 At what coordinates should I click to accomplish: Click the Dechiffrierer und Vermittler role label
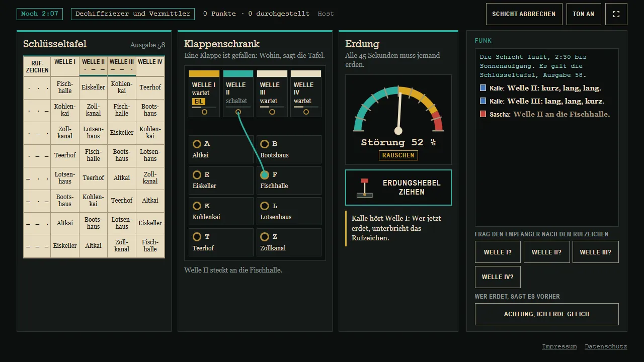click(133, 14)
